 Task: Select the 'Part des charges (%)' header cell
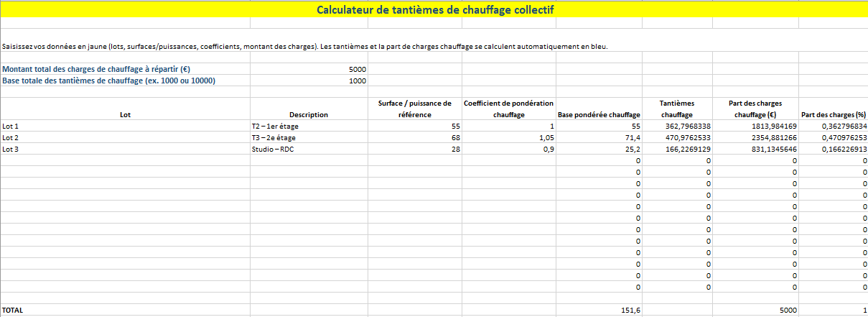(833, 114)
